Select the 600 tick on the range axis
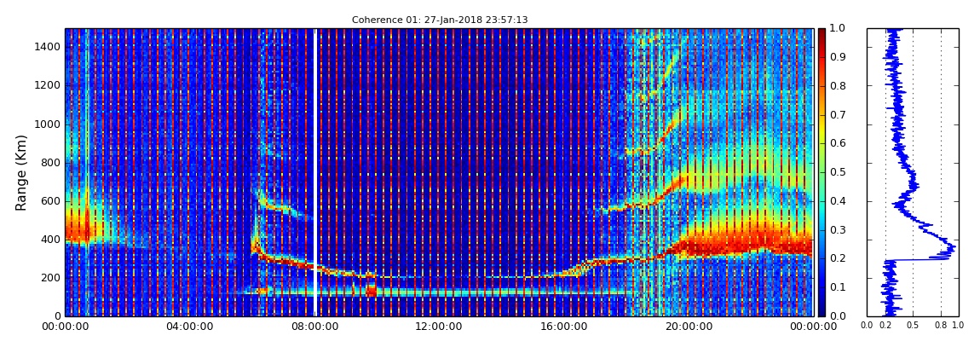The height and width of the screenshot is (347, 980). click(x=51, y=201)
